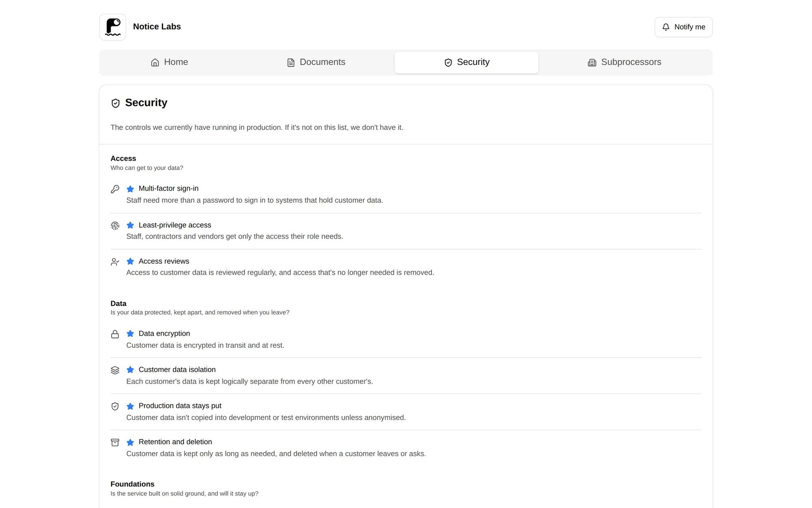This screenshot has height=508, width=812.
Task: Click 'Each customer's data is kept logically separate' text
Action: coord(249,382)
